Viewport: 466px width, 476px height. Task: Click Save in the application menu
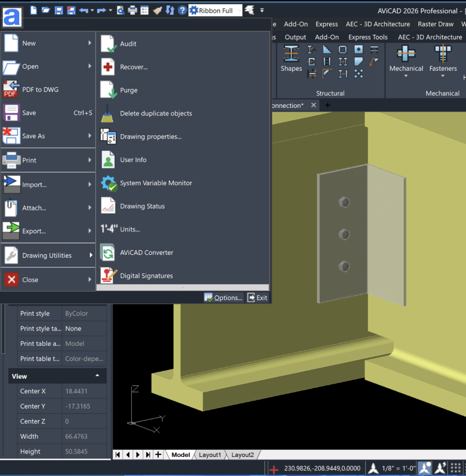pyautogui.click(x=48, y=112)
